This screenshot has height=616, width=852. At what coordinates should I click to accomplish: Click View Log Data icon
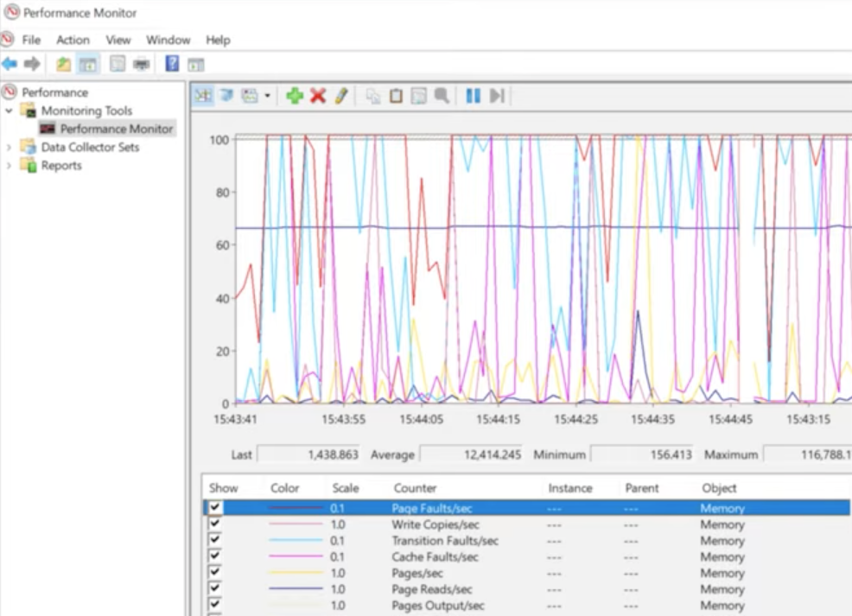226,96
